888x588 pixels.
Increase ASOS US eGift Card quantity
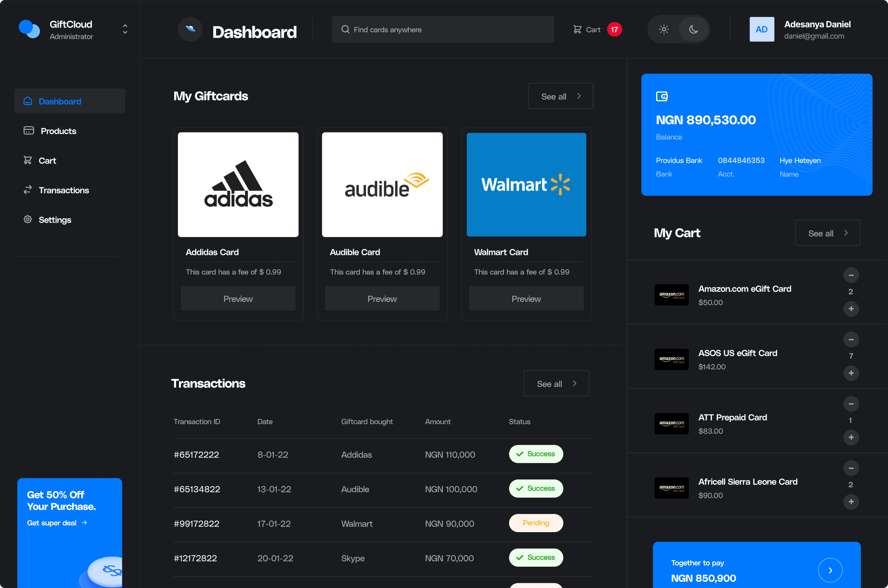[851, 373]
